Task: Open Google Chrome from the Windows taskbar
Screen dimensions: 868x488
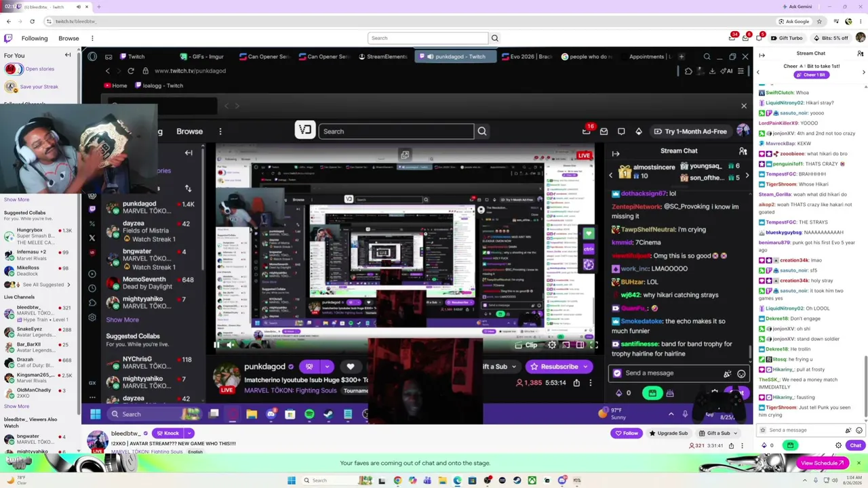Action: tap(397, 481)
